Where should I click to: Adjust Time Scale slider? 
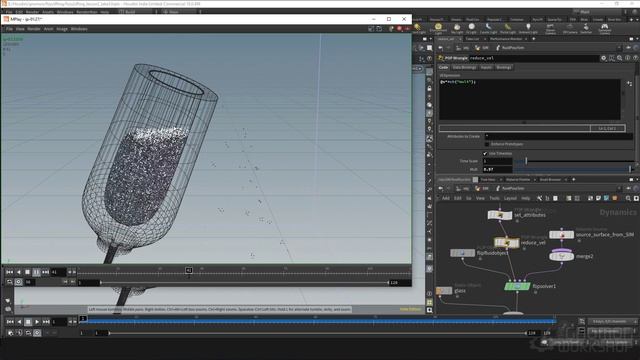[526, 161]
